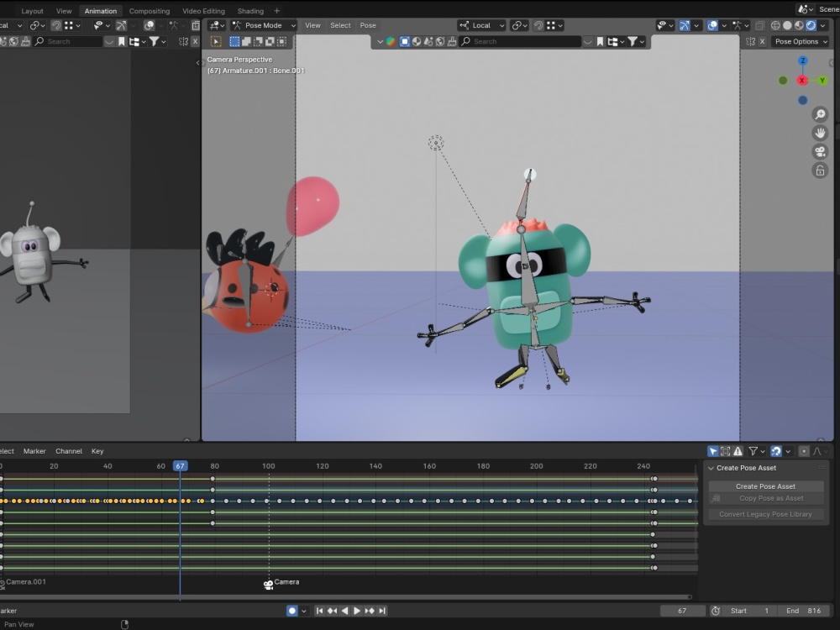Screen dimensions: 840x630
Task: Click Convert Legacy Pose Library button
Action: coord(765,514)
